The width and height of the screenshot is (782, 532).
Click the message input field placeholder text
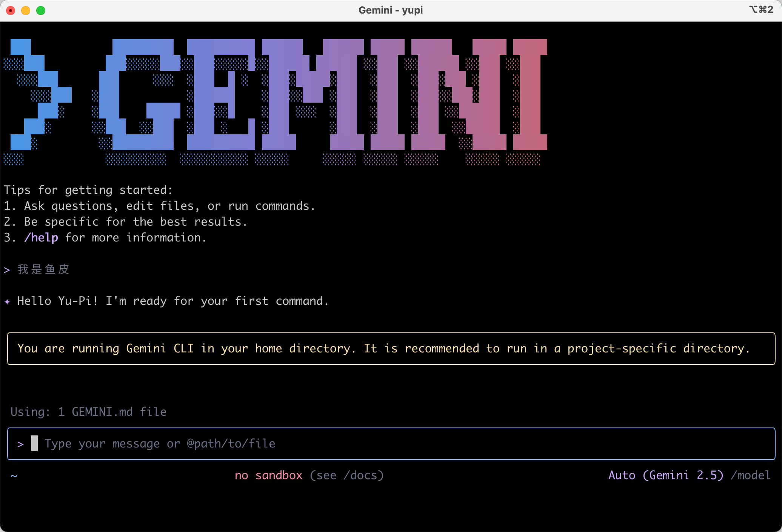[160, 444]
